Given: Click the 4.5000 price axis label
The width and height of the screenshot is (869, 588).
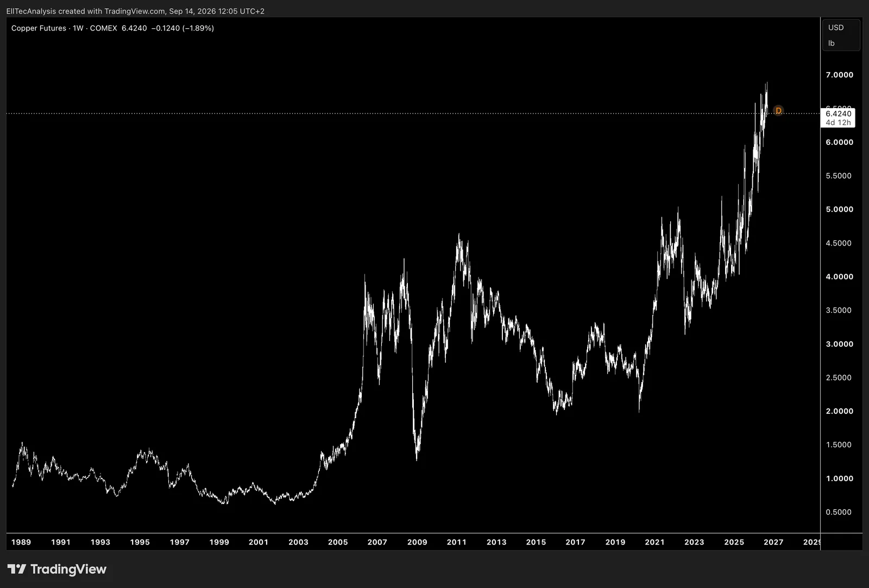Looking at the screenshot, I should 839,243.
